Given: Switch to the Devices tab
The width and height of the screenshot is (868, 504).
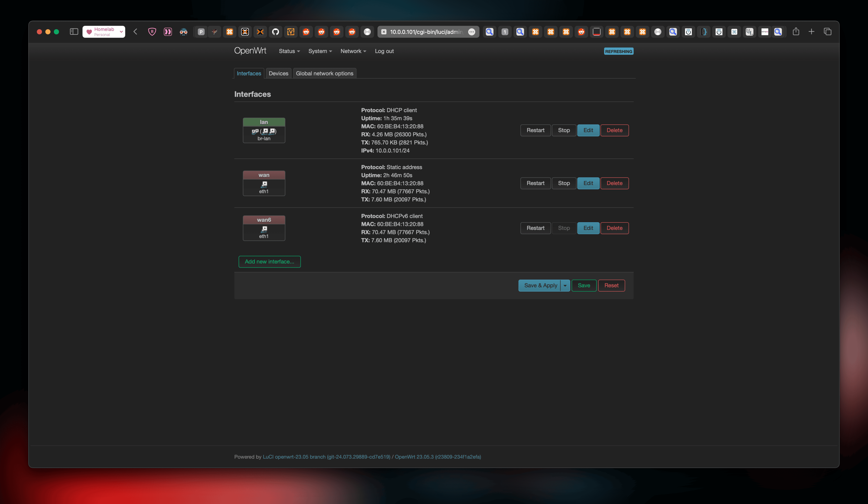Looking at the screenshot, I should tap(278, 73).
